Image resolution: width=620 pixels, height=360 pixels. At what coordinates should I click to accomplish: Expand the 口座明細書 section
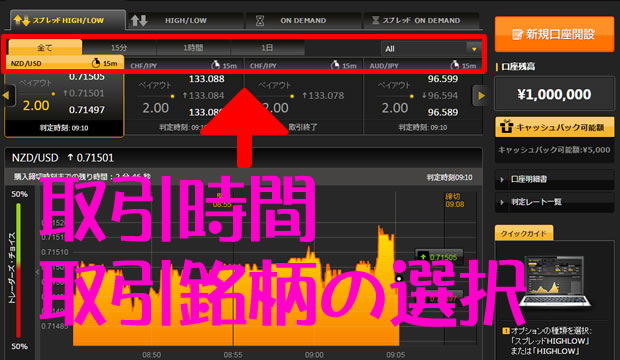[x=554, y=179]
